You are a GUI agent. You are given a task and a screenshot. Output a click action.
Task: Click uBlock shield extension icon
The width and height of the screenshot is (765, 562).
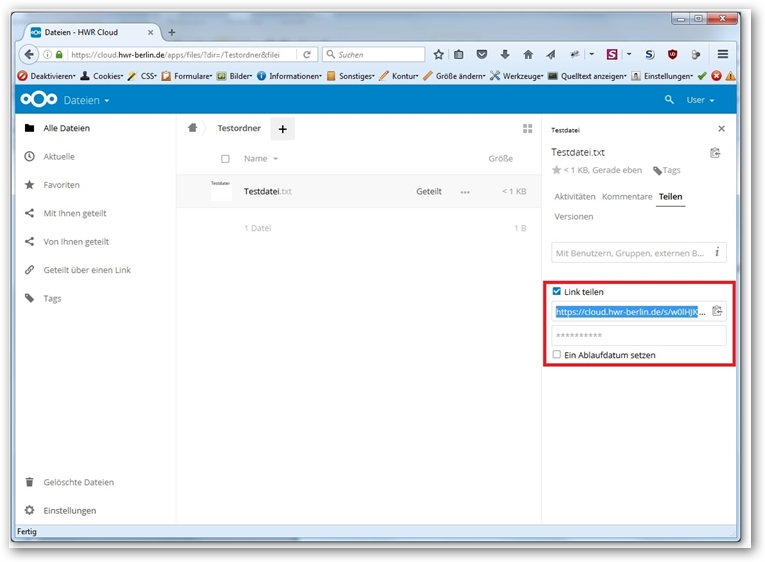click(672, 54)
